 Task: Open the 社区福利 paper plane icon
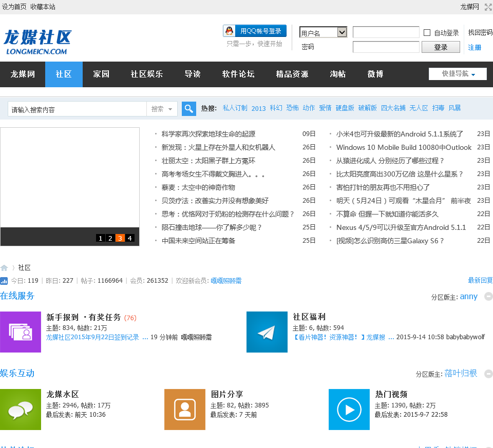267,332
